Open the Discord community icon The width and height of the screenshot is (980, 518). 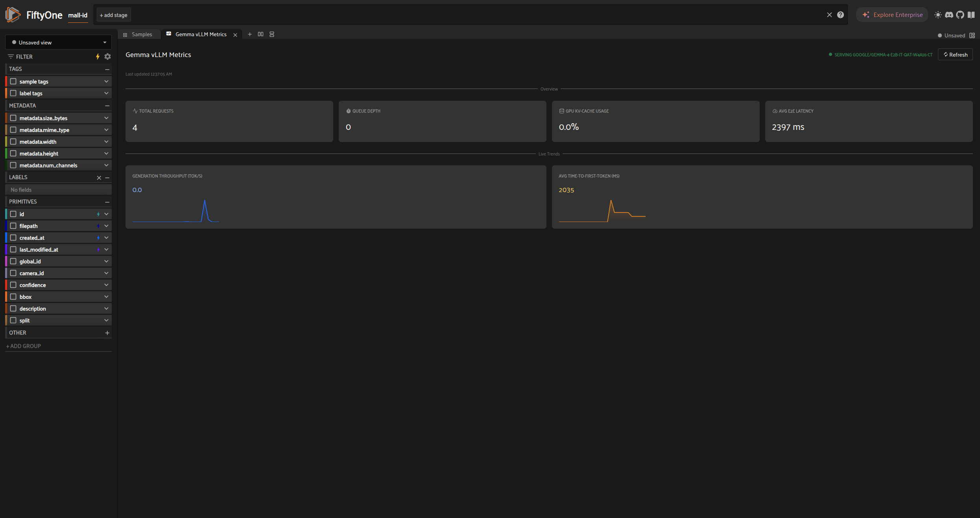949,15
